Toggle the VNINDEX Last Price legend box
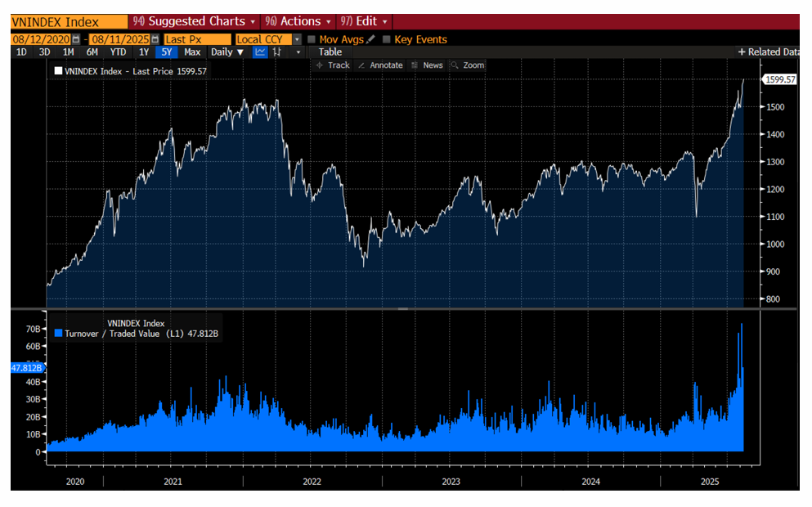This screenshot has width=812, height=507. pos(58,72)
